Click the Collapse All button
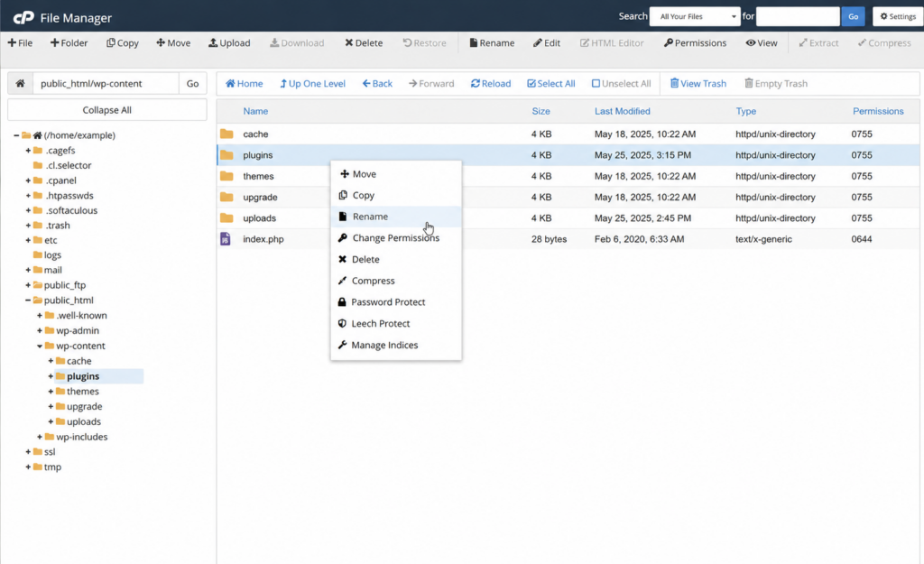The image size is (924, 564). click(106, 110)
